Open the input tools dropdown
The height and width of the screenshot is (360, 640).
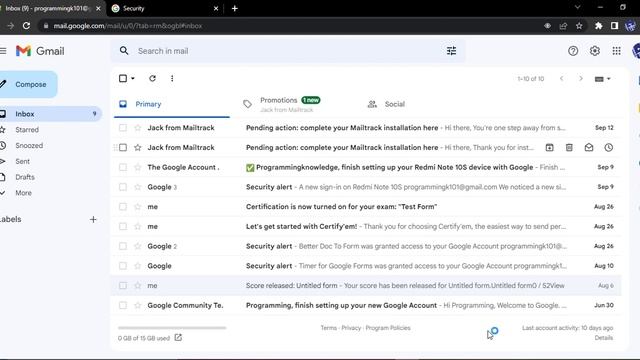[x=602, y=79]
